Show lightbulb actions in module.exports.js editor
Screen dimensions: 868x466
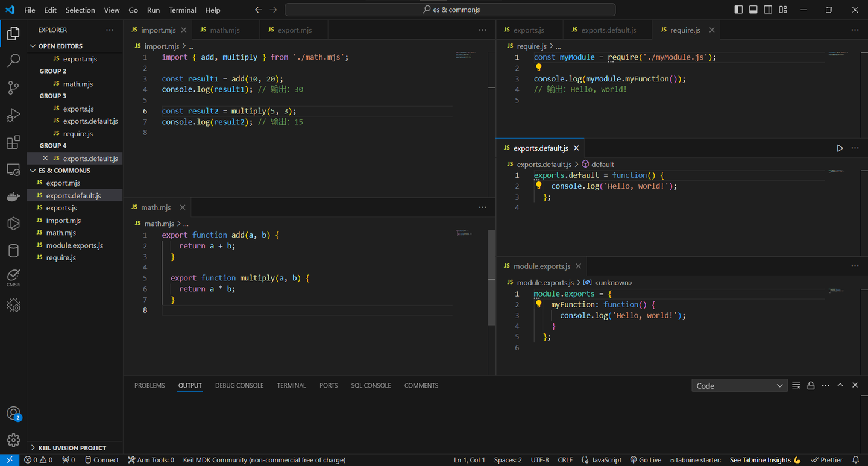pyautogui.click(x=539, y=304)
